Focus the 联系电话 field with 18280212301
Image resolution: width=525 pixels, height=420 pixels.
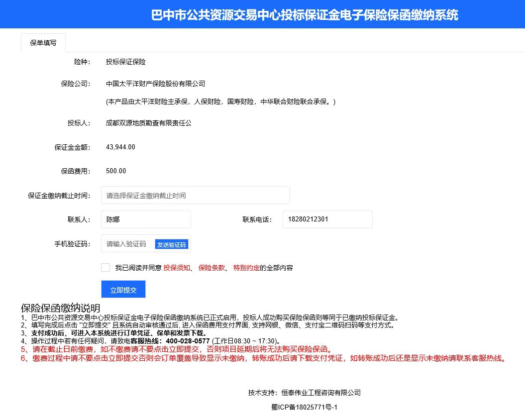(x=327, y=219)
